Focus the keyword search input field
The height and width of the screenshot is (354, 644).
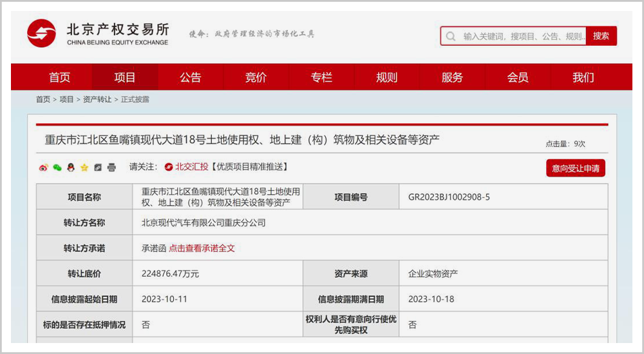tap(522, 36)
